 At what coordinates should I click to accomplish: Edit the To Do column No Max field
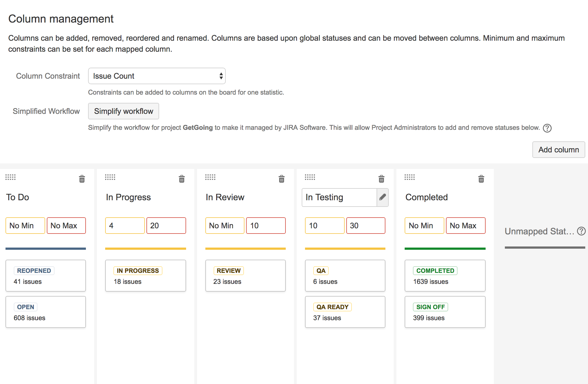66,226
